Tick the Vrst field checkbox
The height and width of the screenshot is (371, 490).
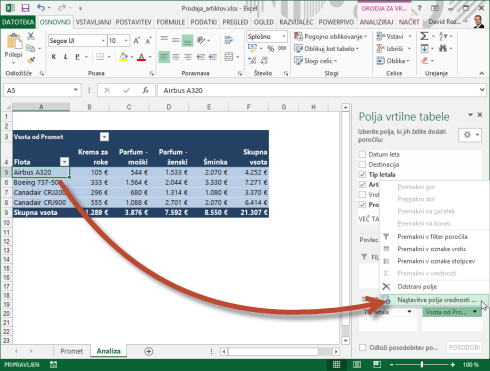[362, 194]
